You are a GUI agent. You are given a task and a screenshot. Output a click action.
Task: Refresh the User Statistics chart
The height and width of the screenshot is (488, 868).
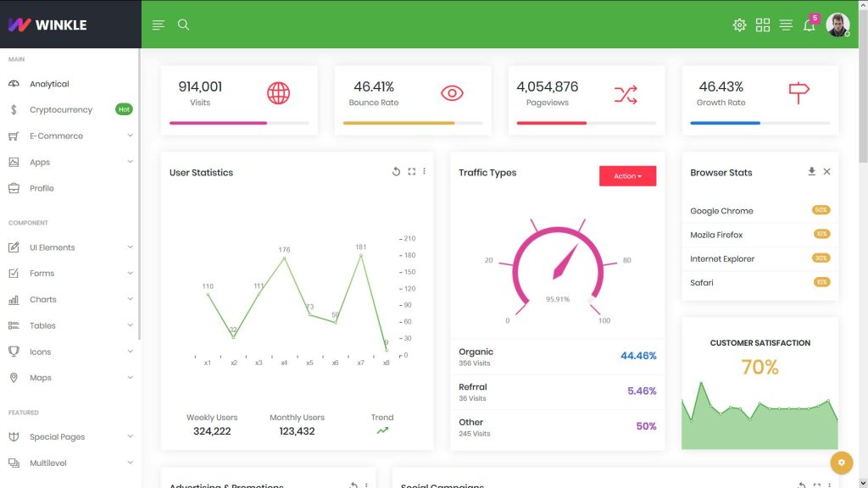point(395,171)
